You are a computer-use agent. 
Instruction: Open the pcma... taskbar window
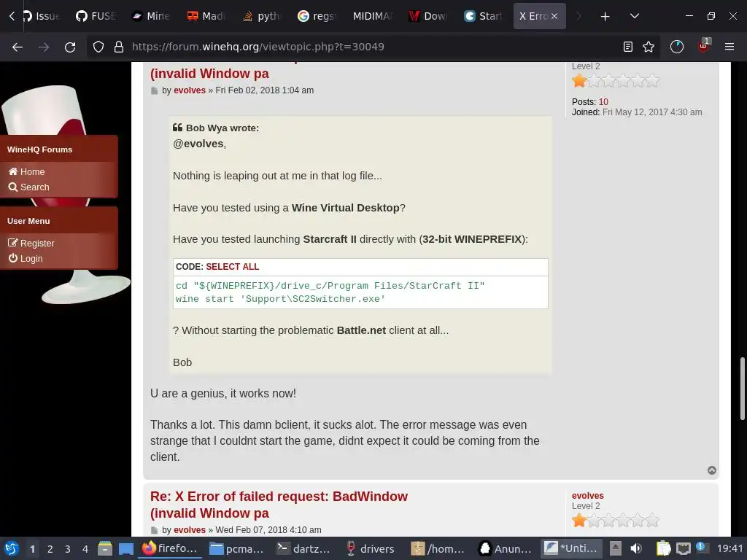pos(236,548)
